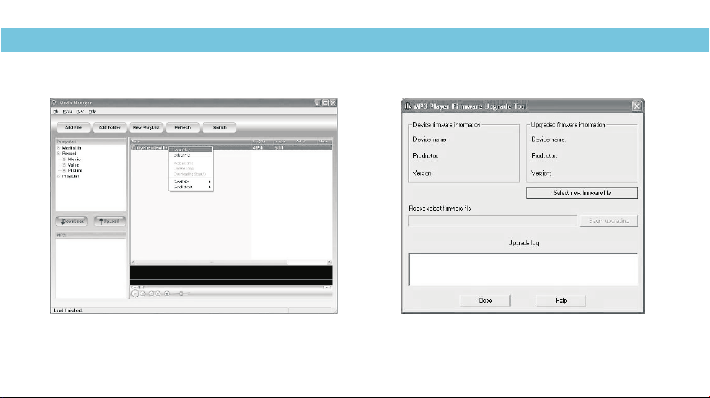Refresh the Media Manager library
This screenshot has width=710, height=398.
point(183,127)
